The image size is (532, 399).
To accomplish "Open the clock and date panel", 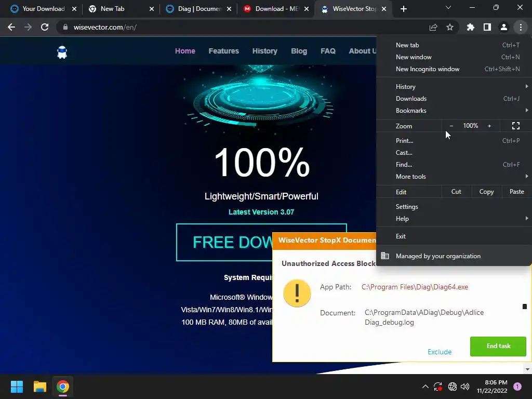I will (x=492, y=387).
